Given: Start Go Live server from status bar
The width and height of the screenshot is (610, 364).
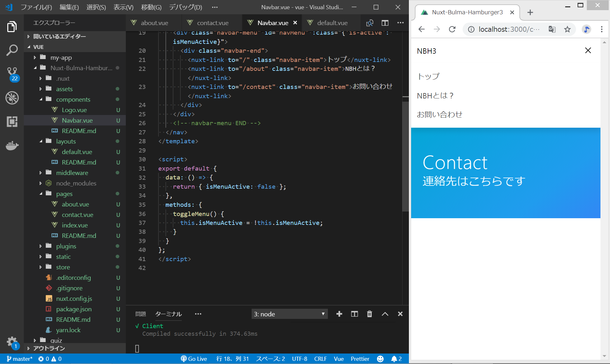Looking at the screenshot, I should (x=194, y=359).
